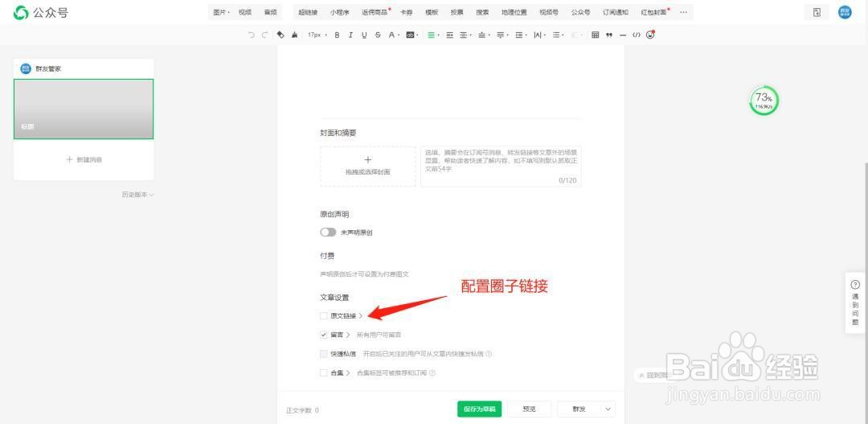
Task: Expand the 合集 settings chevron
Action: click(x=348, y=373)
